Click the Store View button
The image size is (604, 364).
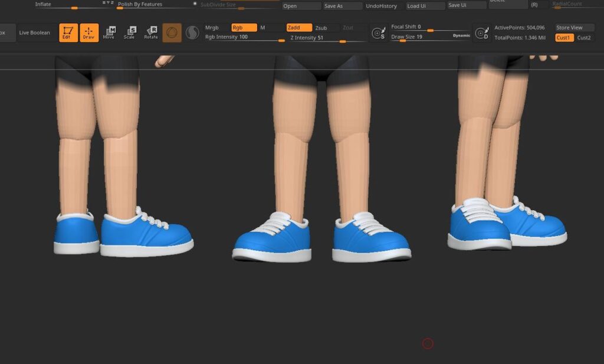point(574,28)
